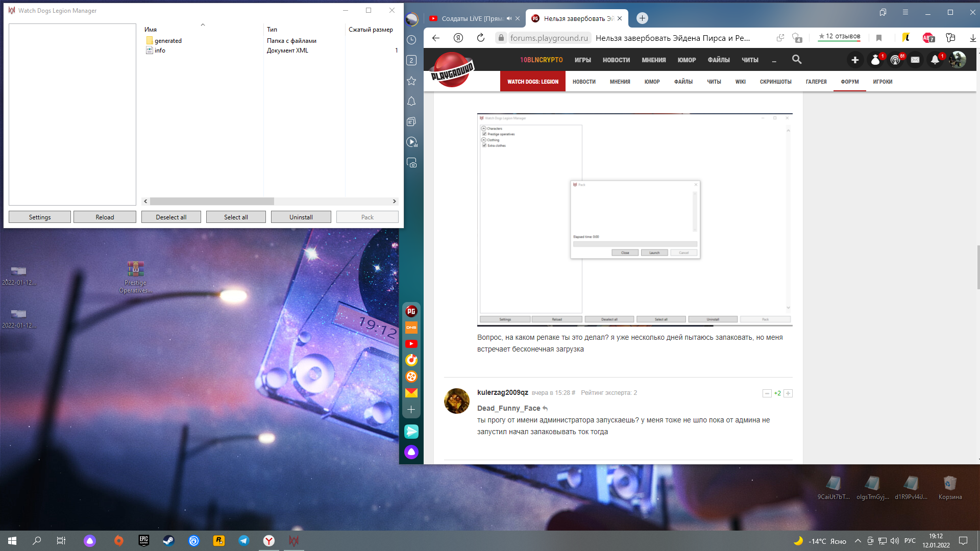Click the reload page icon in browser
This screenshot has height=551, width=980.
click(x=480, y=38)
